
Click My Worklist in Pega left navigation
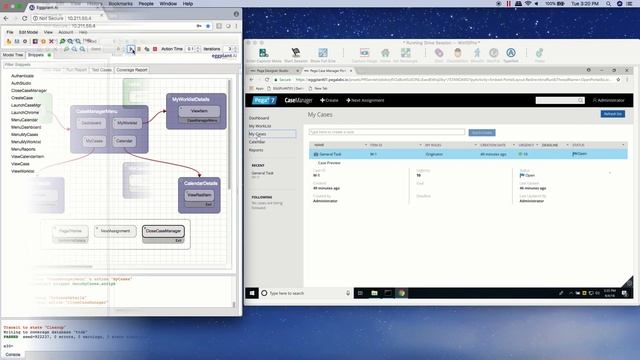click(x=260, y=126)
